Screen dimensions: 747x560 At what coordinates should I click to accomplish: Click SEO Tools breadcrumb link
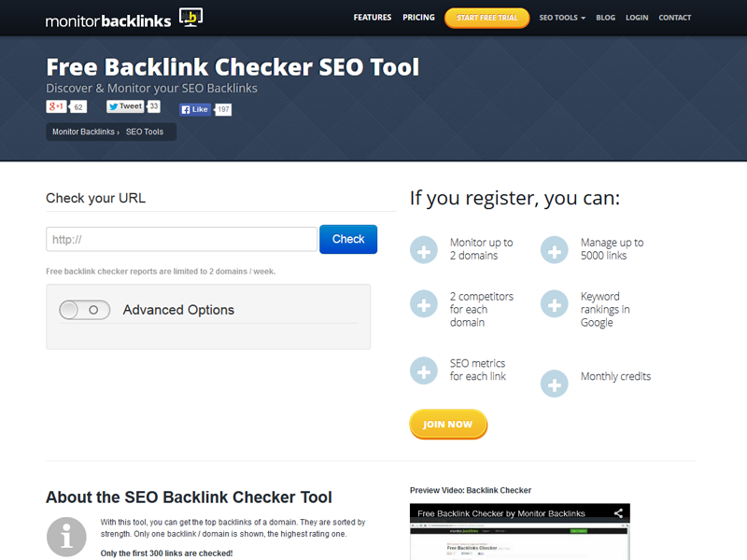coord(145,132)
